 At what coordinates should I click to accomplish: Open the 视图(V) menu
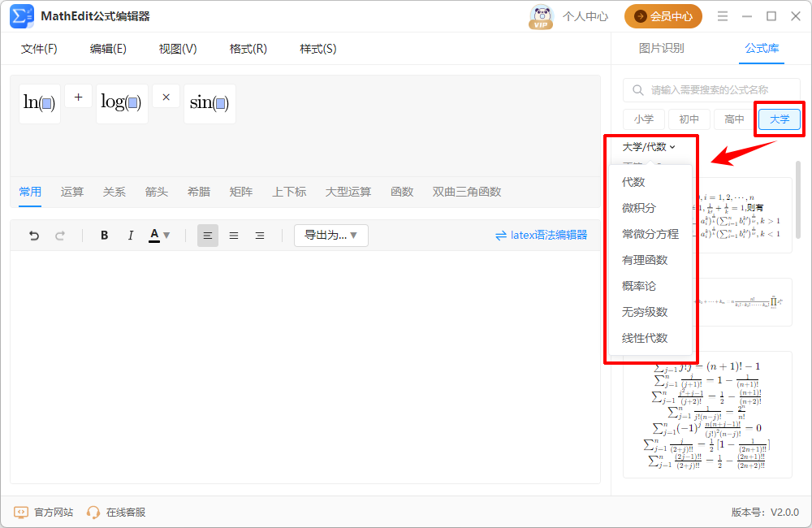178,49
